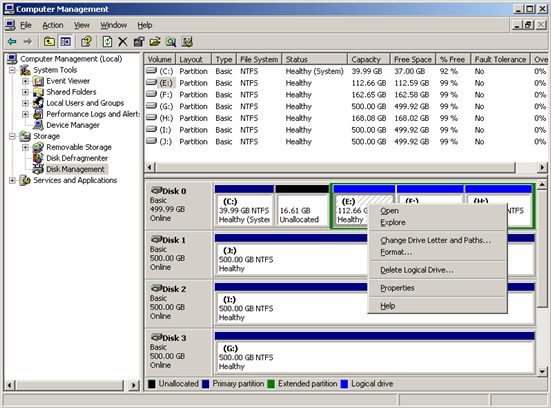Image resolution: width=551 pixels, height=408 pixels.
Task: Click the Removable Storage icon
Action: tap(38, 147)
